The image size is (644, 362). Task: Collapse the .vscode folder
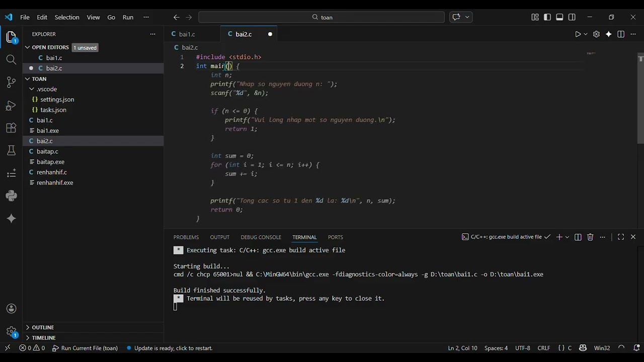pos(32,89)
